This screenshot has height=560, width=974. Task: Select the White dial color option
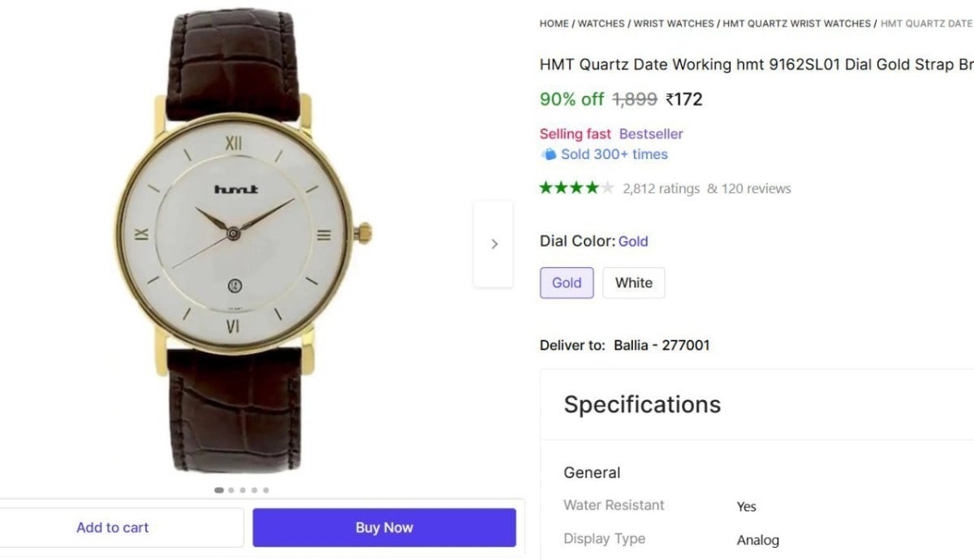(x=634, y=282)
